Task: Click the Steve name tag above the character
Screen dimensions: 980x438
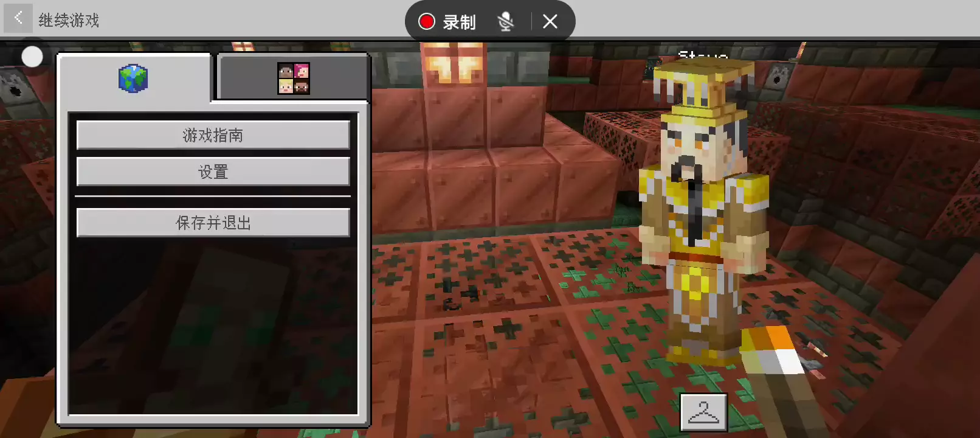Action: click(x=703, y=55)
